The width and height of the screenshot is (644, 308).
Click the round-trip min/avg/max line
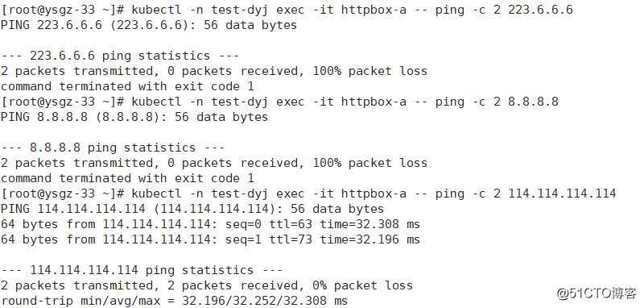point(174,301)
